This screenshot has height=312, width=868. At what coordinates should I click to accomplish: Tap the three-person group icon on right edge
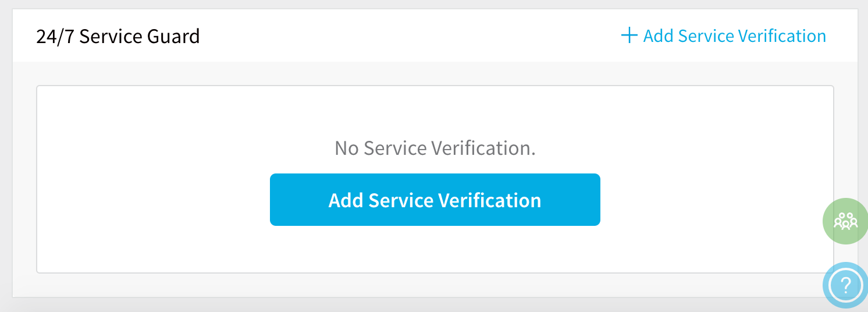[845, 221]
